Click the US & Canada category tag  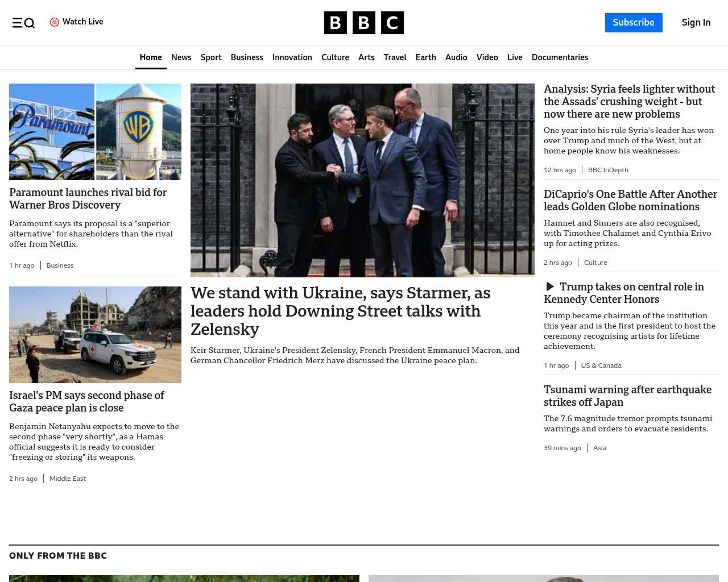point(601,365)
